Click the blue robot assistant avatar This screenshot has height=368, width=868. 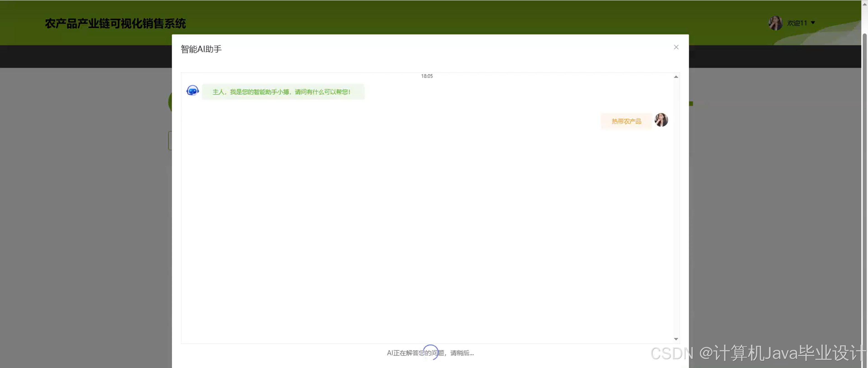coord(192,90)
